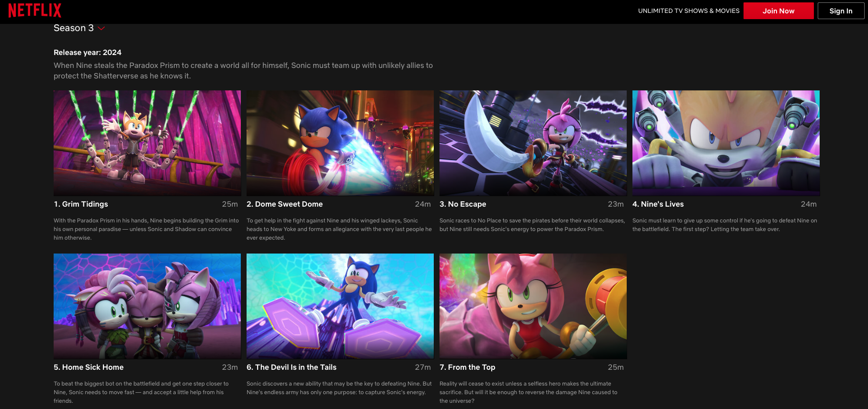Open The Devil Is in the Tails thumbnail

tap(340, 306)
